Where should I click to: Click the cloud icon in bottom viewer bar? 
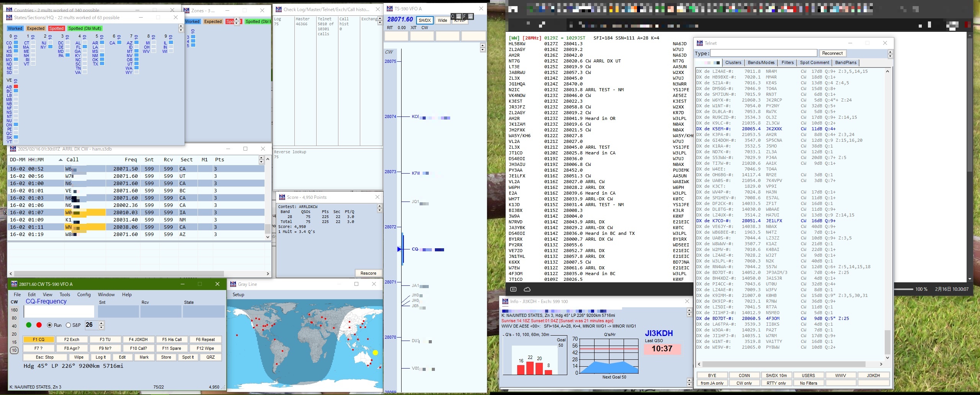tap(527, 289)
